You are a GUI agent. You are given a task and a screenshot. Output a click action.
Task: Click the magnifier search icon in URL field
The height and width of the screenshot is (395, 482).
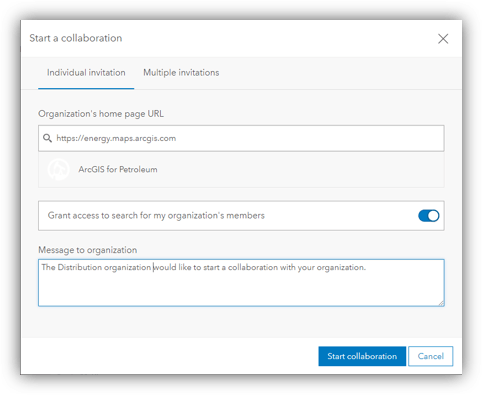click(x=47, y=138)
